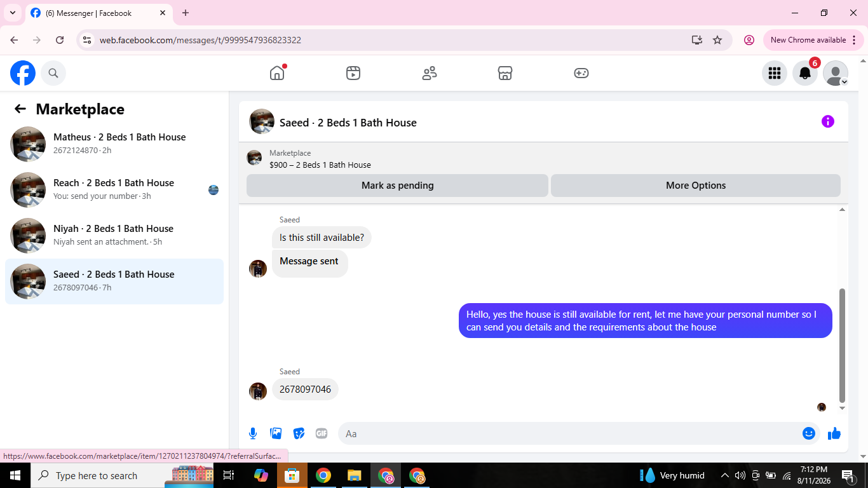Open the Reach conversation
Screen dimensions: 868x488
point(114,190)
